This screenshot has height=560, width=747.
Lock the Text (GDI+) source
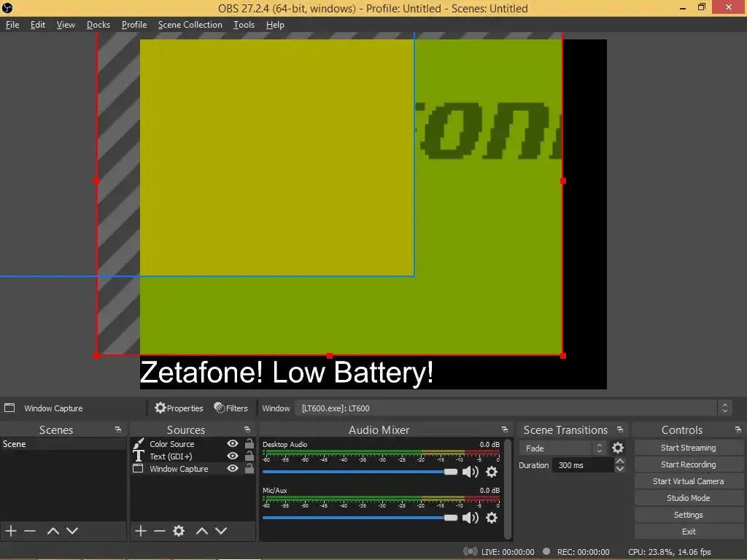(249, 456)
